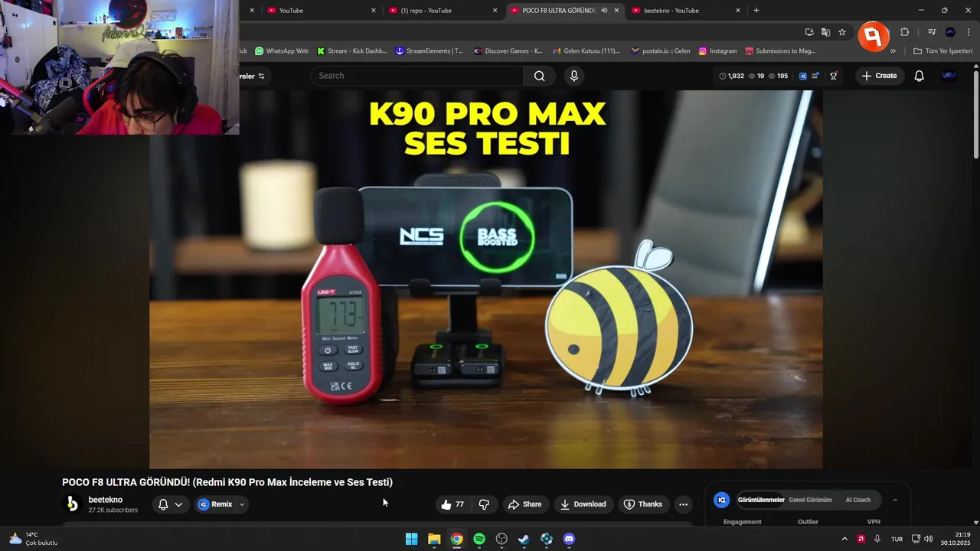The image size is (980, 551).
Task: Open Steam from the taskbar
Action: 524,539
